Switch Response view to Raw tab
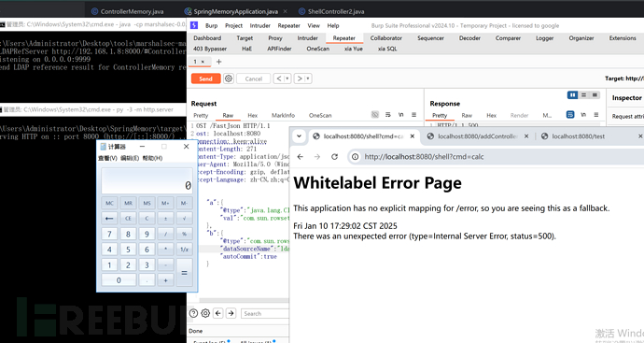The height and width of the screenshot is (343, 644). 467,115
